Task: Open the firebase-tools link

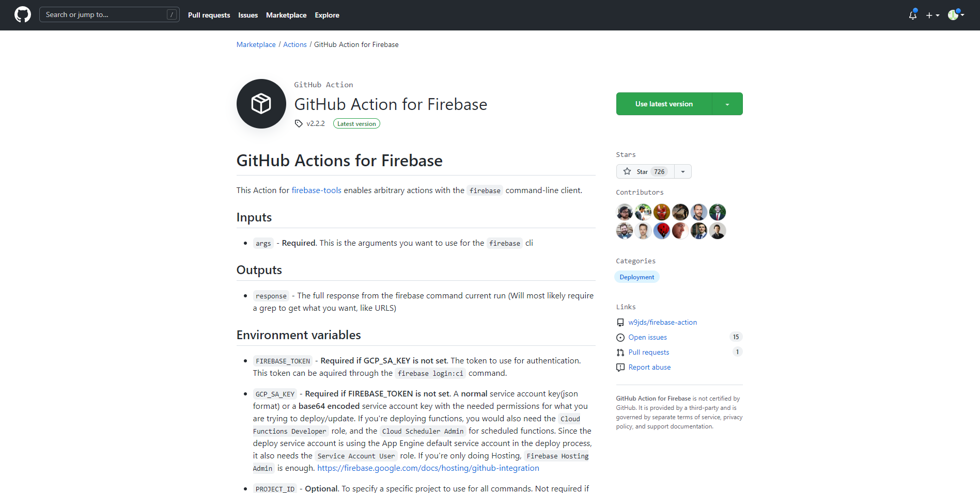Action: (x=316, y=190)
